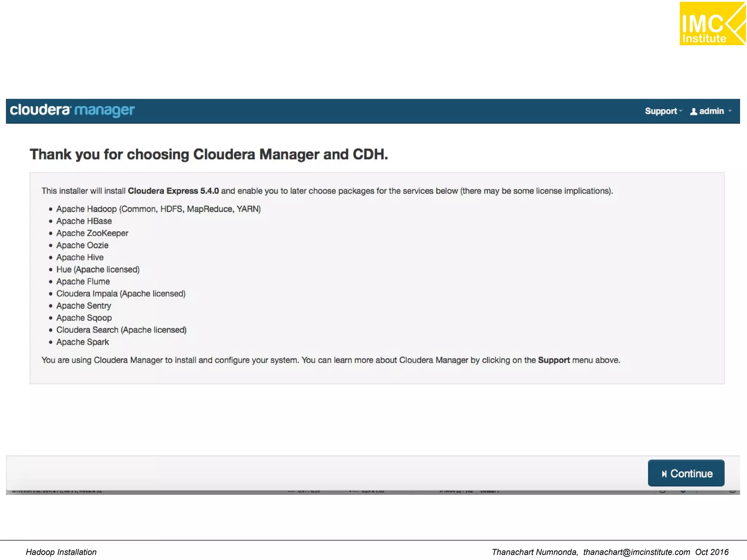The image size is (747, 560).
Task: Click the bold Cloudera Express 5.4.0 text
Action: pos(173,191)
